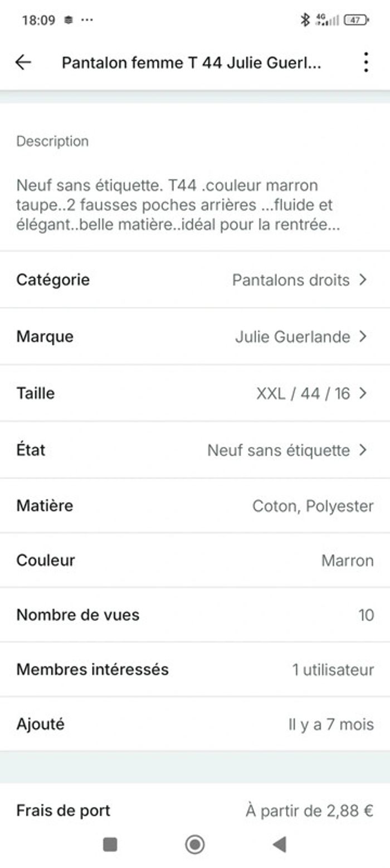Open the Pantalons droits category link
This screenshot has height=868, width=390.
(290, 279)
